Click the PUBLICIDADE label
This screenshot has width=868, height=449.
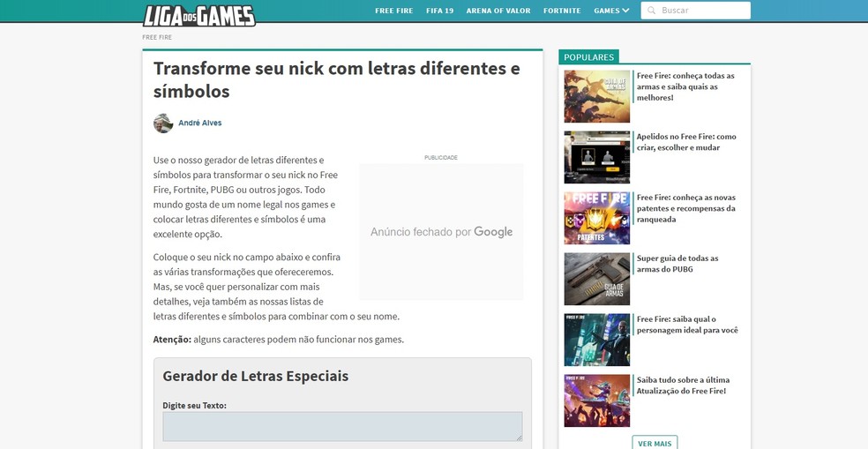[441, 158]
